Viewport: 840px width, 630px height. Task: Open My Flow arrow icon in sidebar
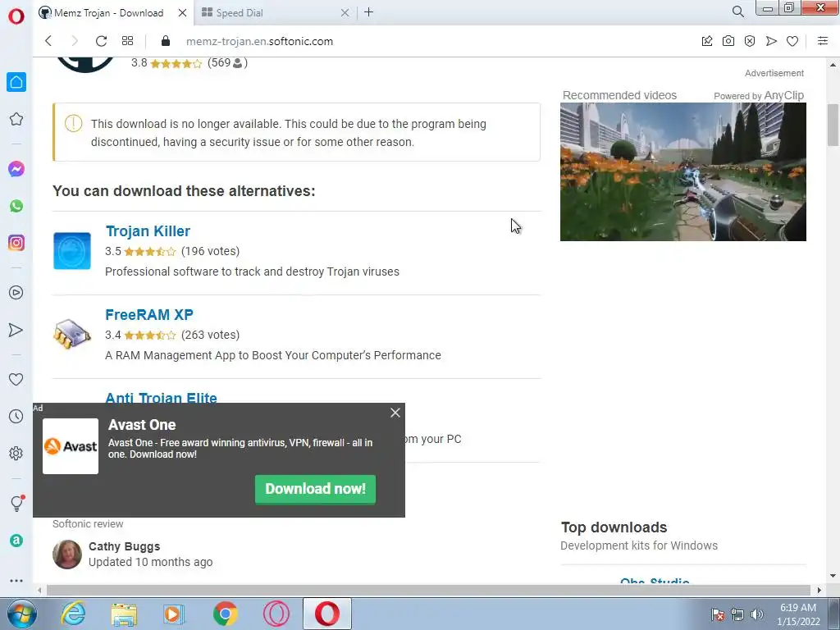(x=16, y=330)
